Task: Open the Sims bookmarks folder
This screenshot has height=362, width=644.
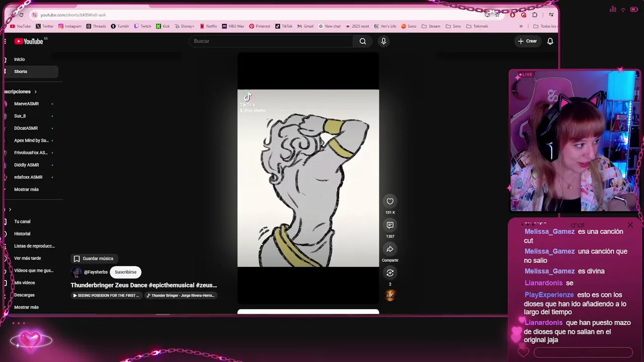Action: [453, 26]
